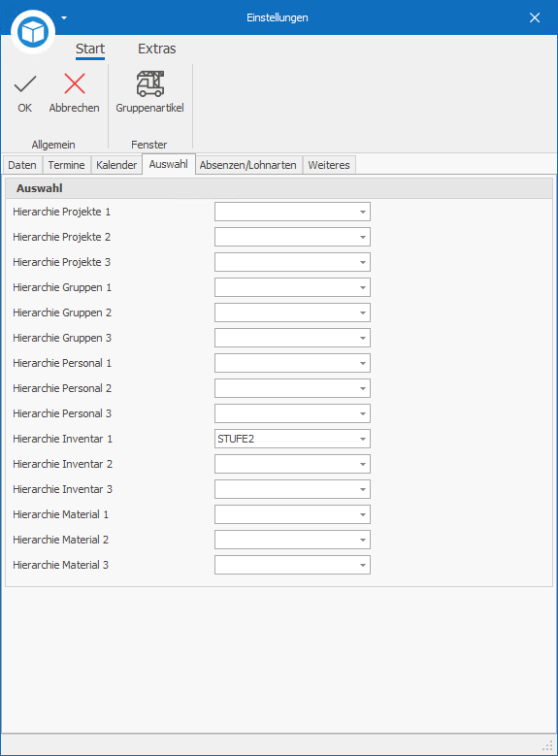Open the Daten tab
The height and width of the screenshot is (756, 558).
22,165
